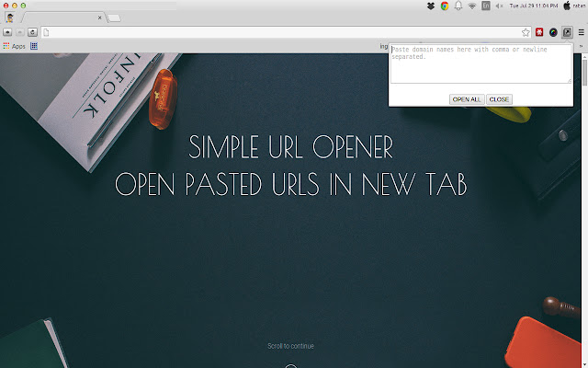Viewport: 588px width, 368px height.
Task: Focus the browser address bar
Action: click(285, 32)
